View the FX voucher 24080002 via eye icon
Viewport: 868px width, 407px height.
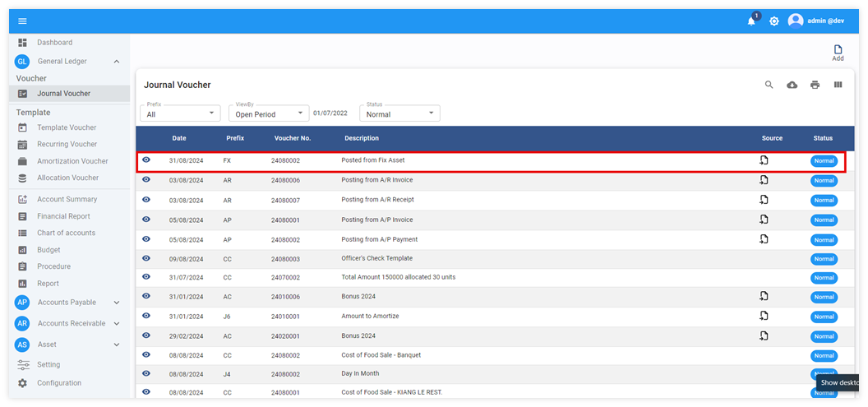146,160
